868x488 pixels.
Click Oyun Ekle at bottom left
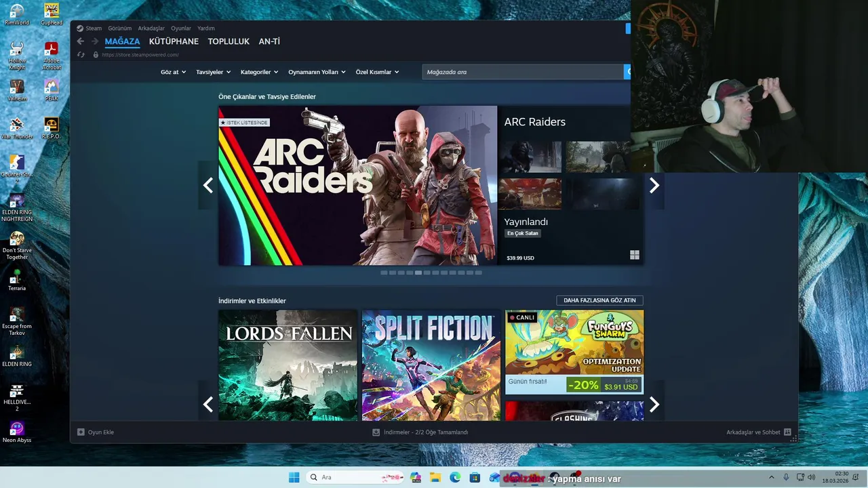point(95,432)
